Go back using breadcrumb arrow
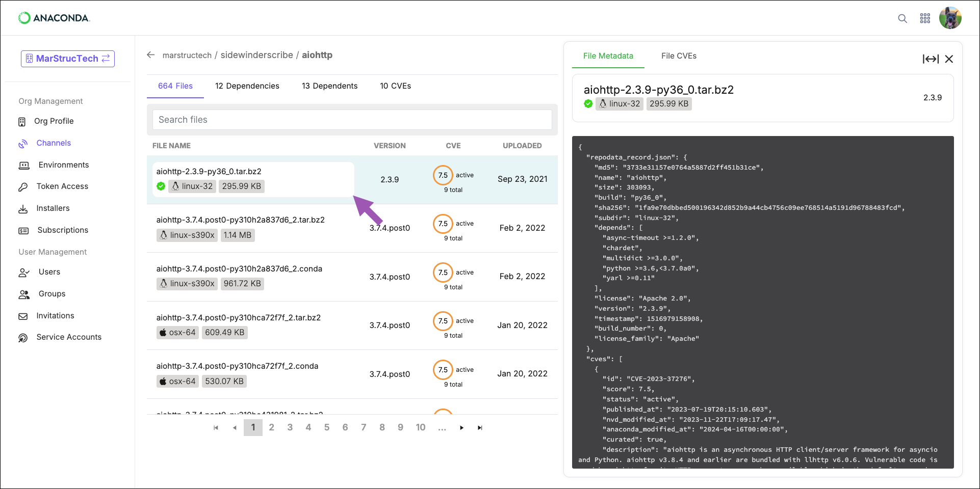Viewport: 980px width, 489px height. click(x=150, y=55)
